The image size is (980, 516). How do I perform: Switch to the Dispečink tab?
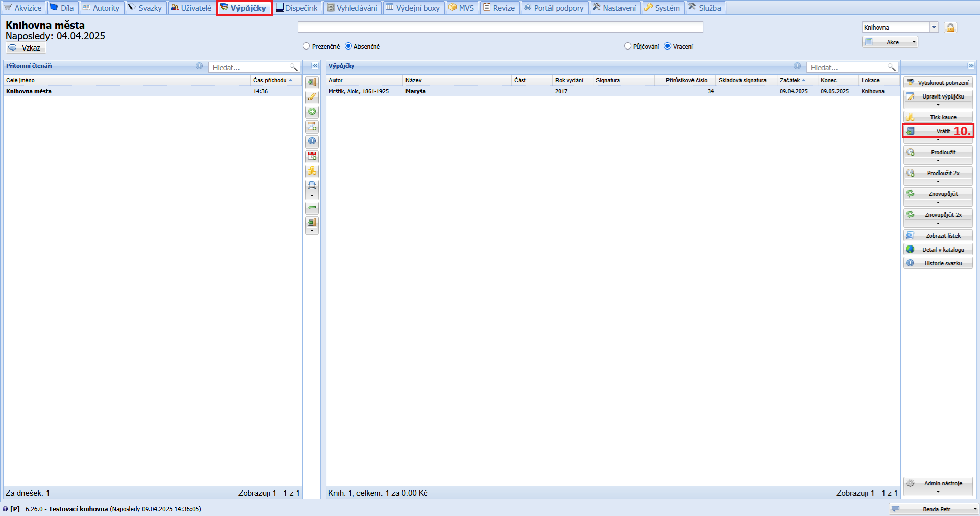297,8
